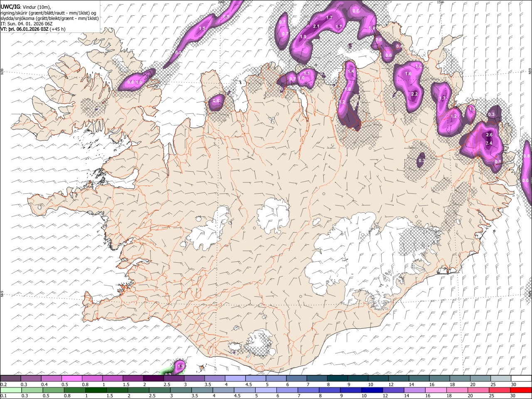
Task: Select top-row legend swatch between 2 and 2.5
Action: [153, 378]
